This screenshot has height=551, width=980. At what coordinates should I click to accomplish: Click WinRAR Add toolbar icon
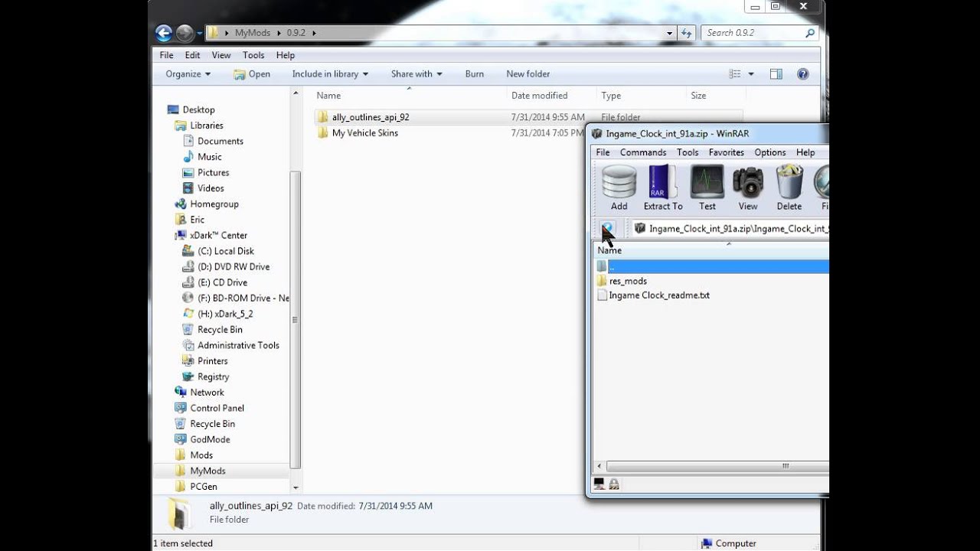click(x=619, y=189)
